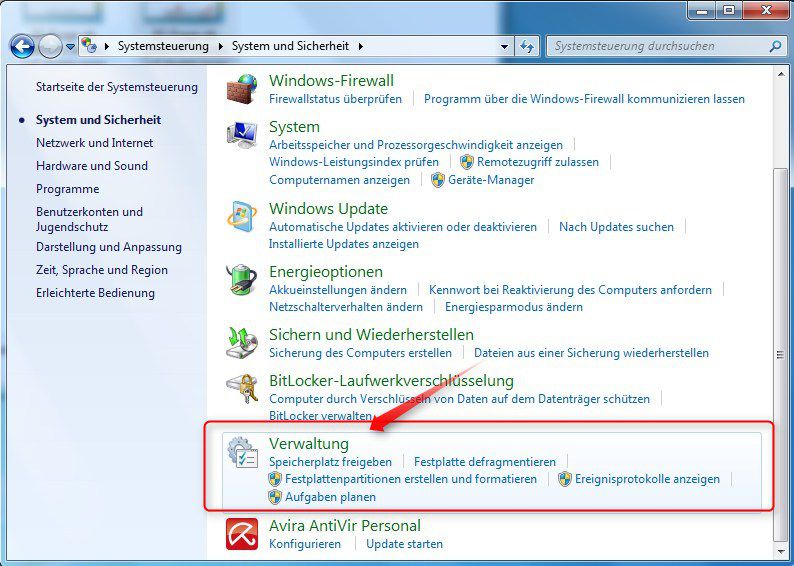Expand the arrow after Systemsteuerung breadcrumb
The width and height of the screenshot is (794, 566).
point(221,47)
